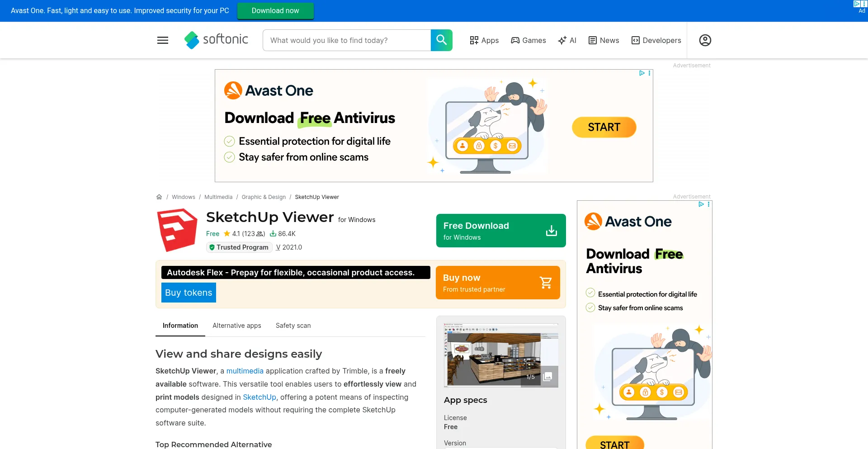The width and height of the screenshot is (868, 449).
Task: Open the Graphic & Design breadcrumb link
Action: coord(264,197)
